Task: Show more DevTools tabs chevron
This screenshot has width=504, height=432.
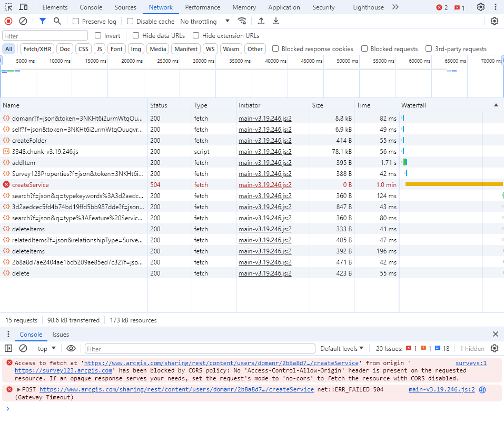Action: pyautogui.click(x=396, y=7)
